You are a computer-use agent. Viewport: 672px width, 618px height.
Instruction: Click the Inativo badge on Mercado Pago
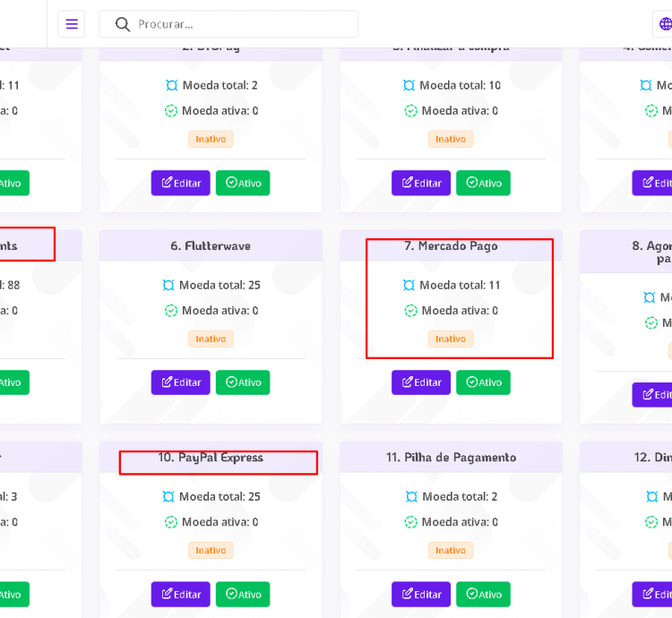coord(451,339)
